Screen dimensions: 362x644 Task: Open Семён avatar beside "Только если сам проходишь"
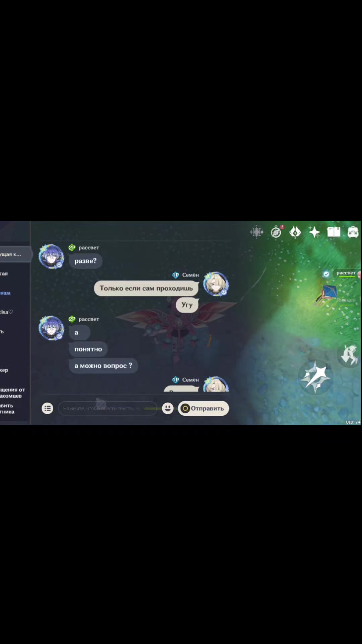pyautogui.click(x=216, y=284)
